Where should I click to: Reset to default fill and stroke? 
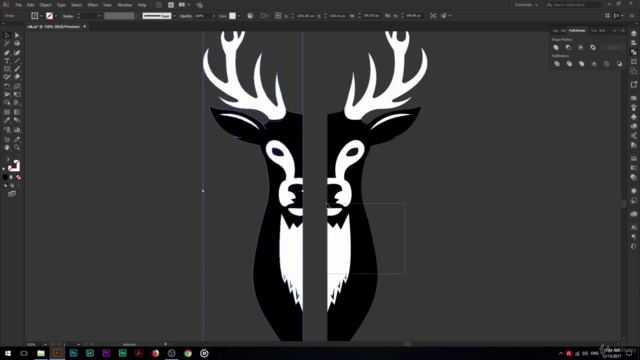(4, 169)
